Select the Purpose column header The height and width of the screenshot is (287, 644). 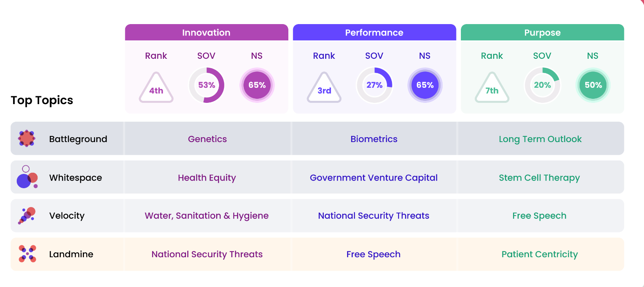(542, 33)
